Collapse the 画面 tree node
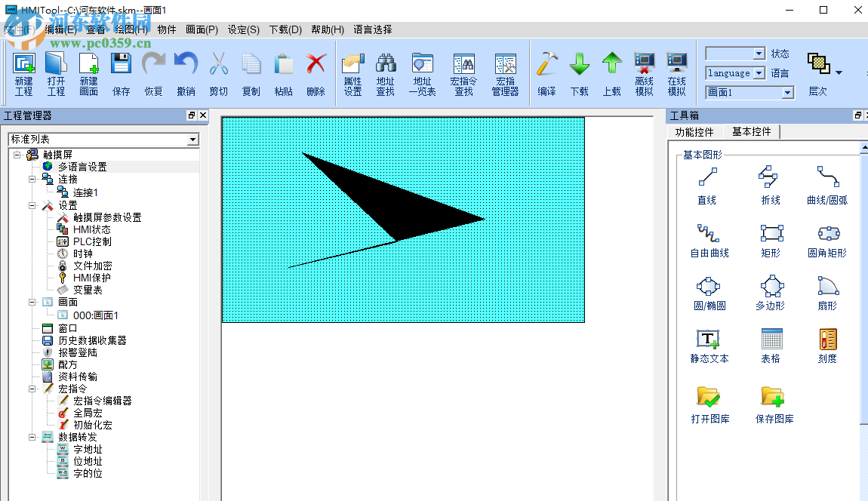 pos(32,302)
